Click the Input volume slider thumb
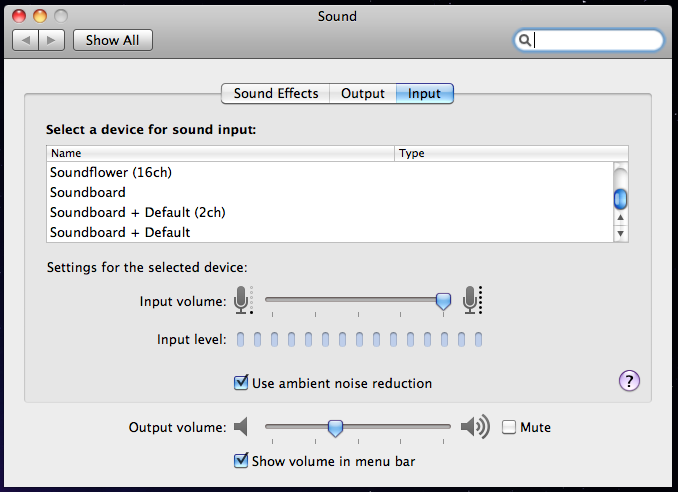This screenshot has width=678, height=492. 443,299
